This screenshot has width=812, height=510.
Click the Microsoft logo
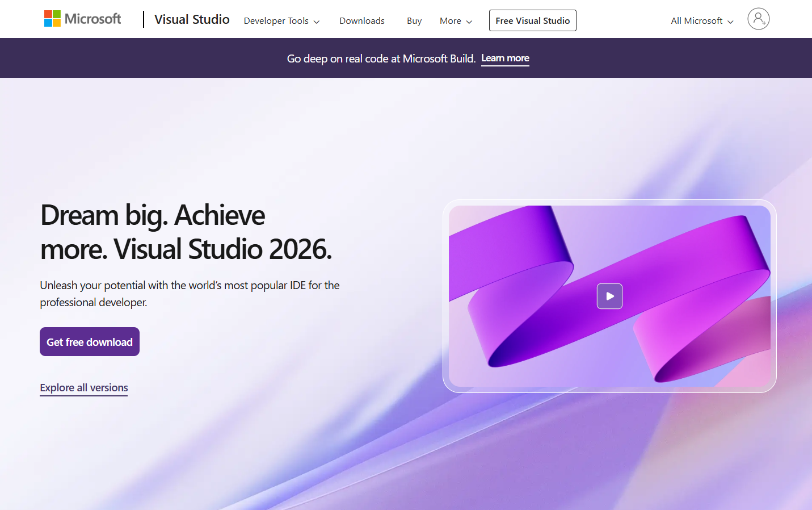(83, 19)
